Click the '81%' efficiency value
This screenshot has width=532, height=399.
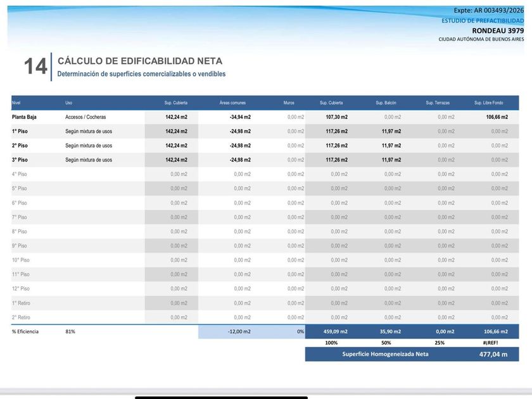click(x=70, y=331)
